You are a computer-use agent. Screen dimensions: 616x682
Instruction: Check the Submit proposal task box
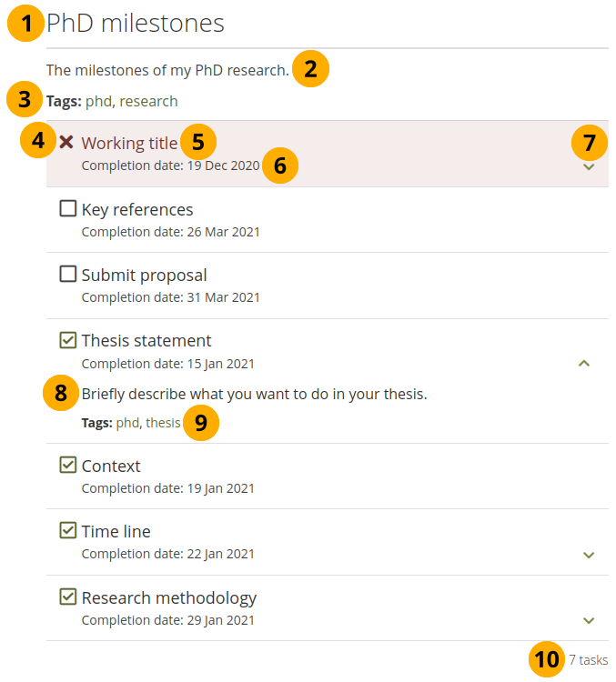click(x=67, y=275)
